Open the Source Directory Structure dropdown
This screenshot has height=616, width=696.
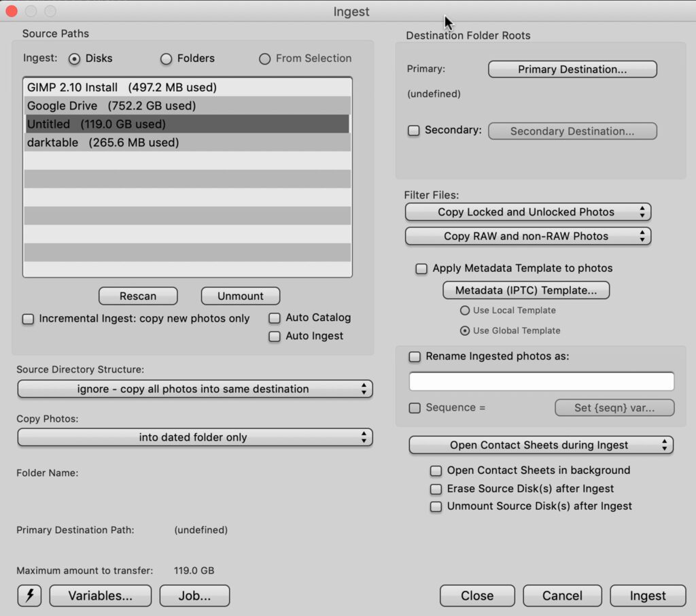(194, 389)
